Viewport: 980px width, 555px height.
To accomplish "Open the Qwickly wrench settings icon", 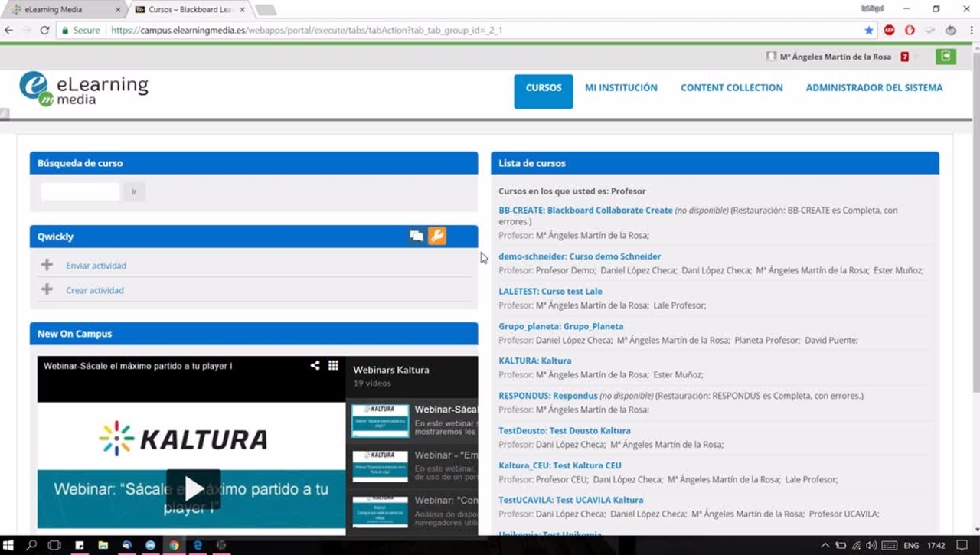I will (x=437, y=236).
